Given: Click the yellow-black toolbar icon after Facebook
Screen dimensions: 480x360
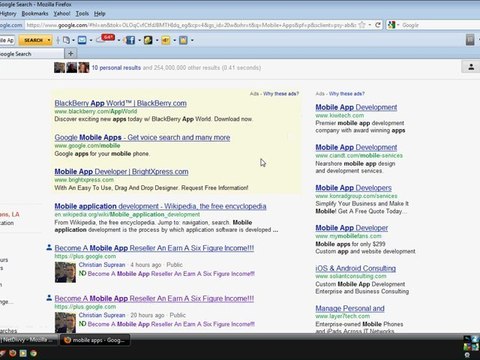Looking at the screenshot, I should (148, 40).
